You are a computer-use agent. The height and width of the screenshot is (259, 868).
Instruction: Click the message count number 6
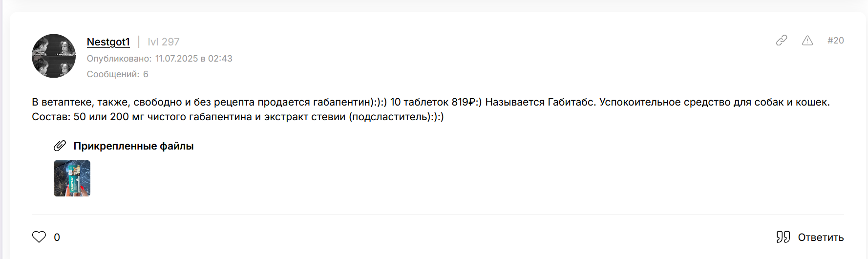[x=146, y=74]
